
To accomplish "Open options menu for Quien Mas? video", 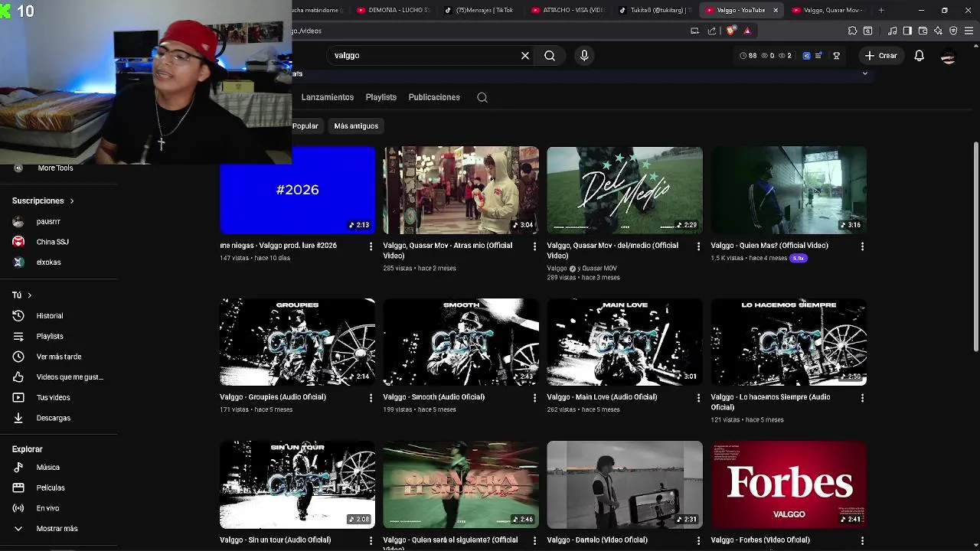I will pyautogui.click(x=862, y=246).
